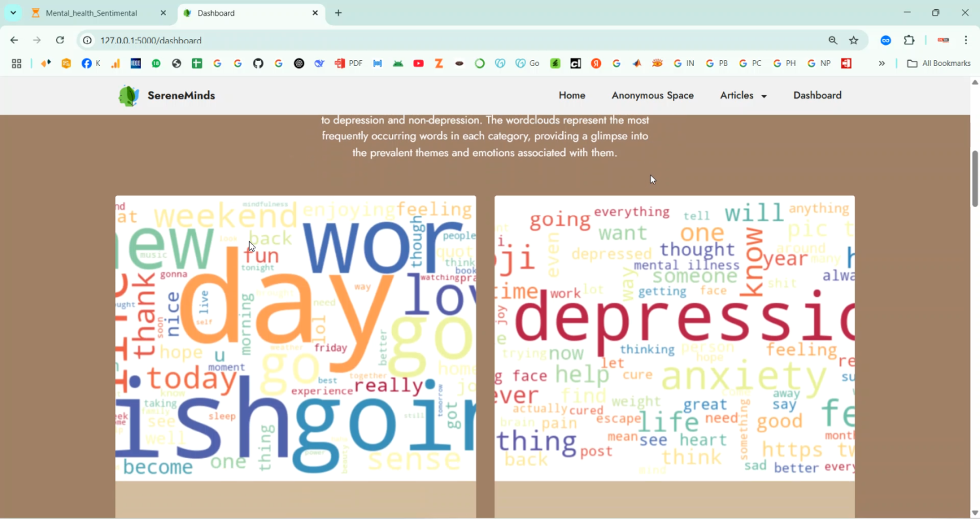The width and height of the screenshot is (980, 519).
Task: Open GitHub from the bookmarks bar
Action: (257, 63)
